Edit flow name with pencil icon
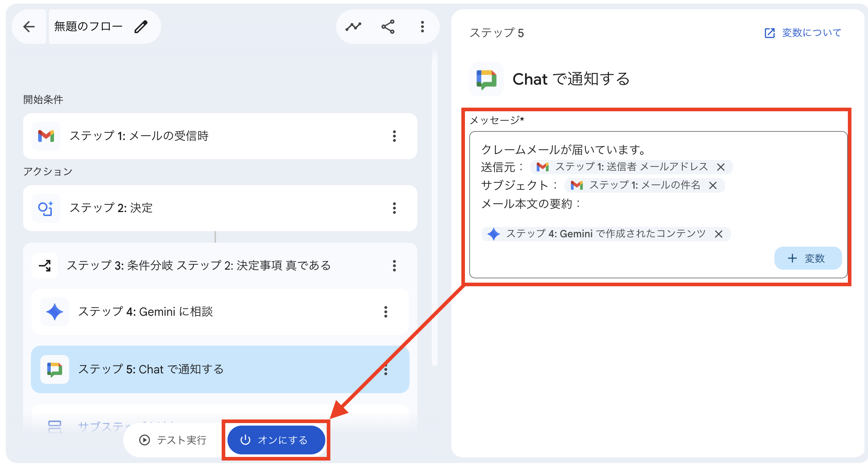The height and width of the screenshot is (476, 868). [x=141, y=27]
